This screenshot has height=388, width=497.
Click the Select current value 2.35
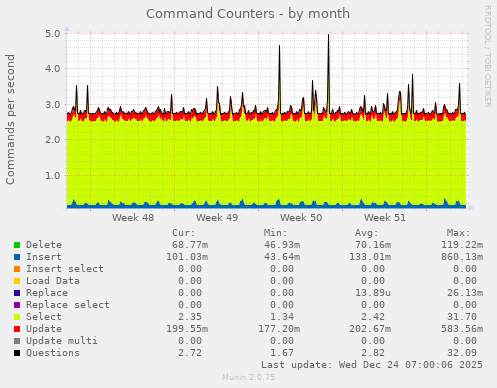[190, 317]
